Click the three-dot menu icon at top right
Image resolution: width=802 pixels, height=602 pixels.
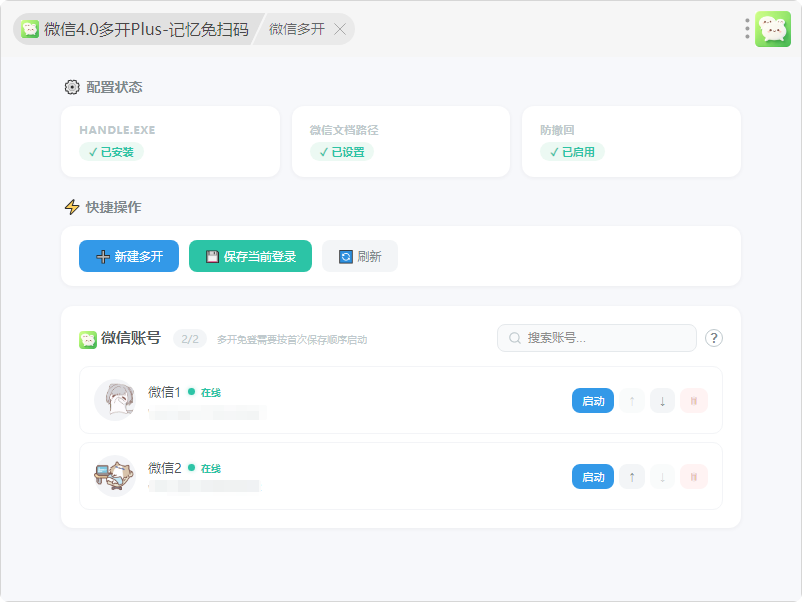[747, 29]
